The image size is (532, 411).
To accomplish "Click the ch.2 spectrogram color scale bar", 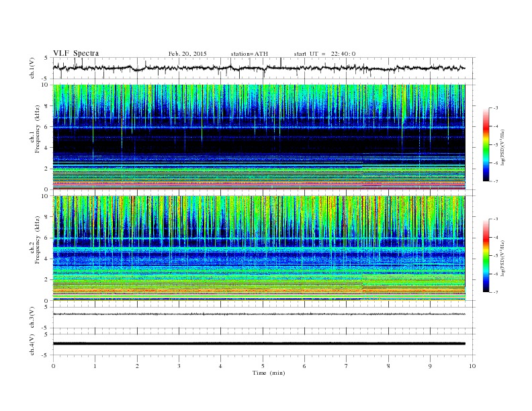I will pyautogui.click(x=486, y=256).
